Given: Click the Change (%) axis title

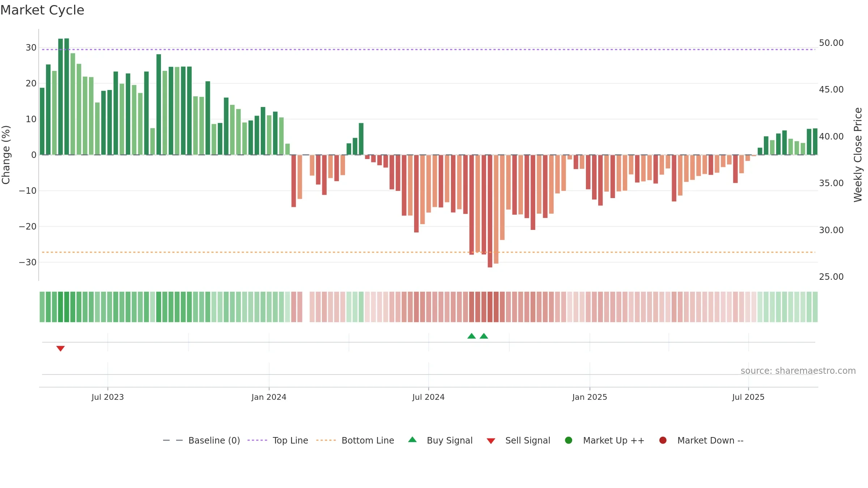Looking at the screenshot, I should (x=6, y=155).
